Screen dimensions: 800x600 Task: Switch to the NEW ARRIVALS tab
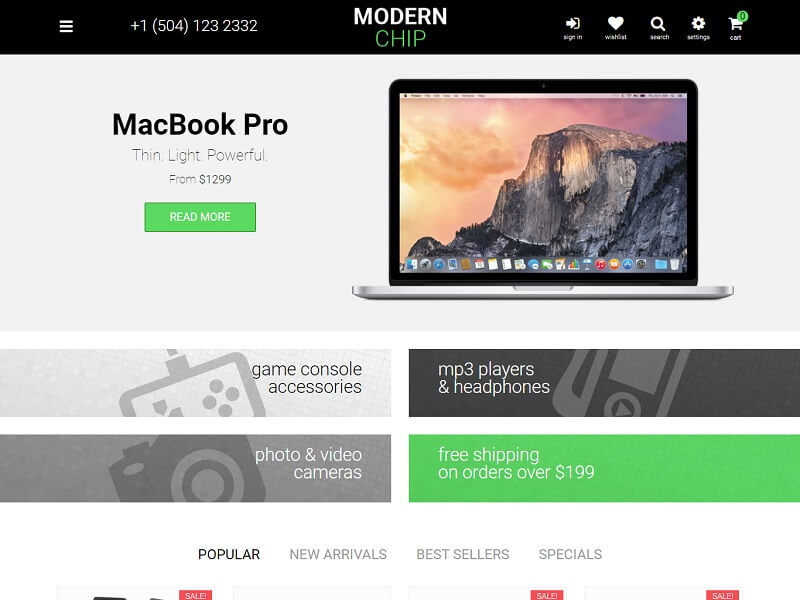click(338, 554)
